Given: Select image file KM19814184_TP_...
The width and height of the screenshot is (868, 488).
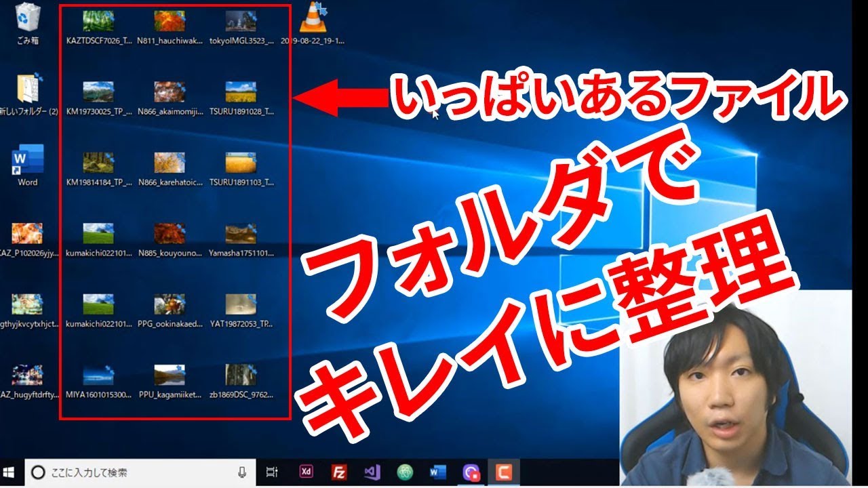Looking at the screenshot, I should coord(98,169).
